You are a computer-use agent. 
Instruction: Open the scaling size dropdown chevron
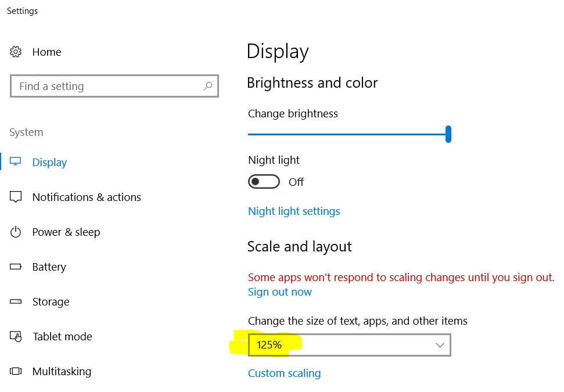[x=440, y=344]
